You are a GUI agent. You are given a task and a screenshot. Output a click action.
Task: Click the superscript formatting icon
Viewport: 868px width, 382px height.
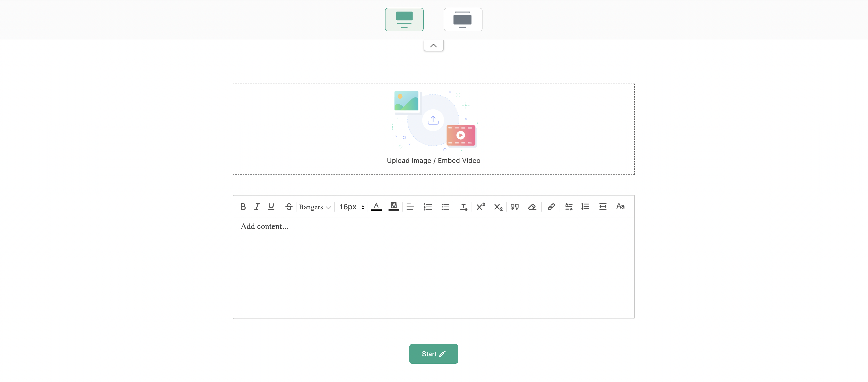480,206
